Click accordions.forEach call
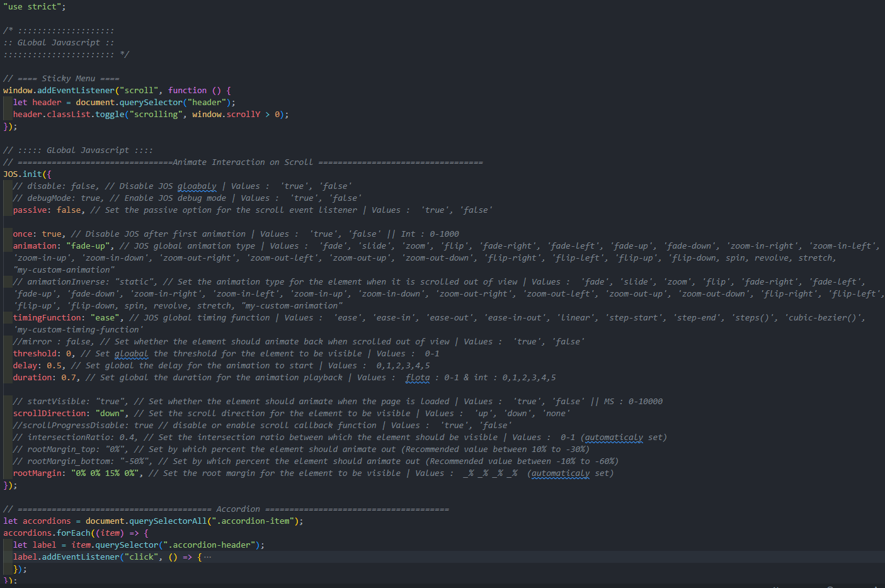 pos(47,533)
